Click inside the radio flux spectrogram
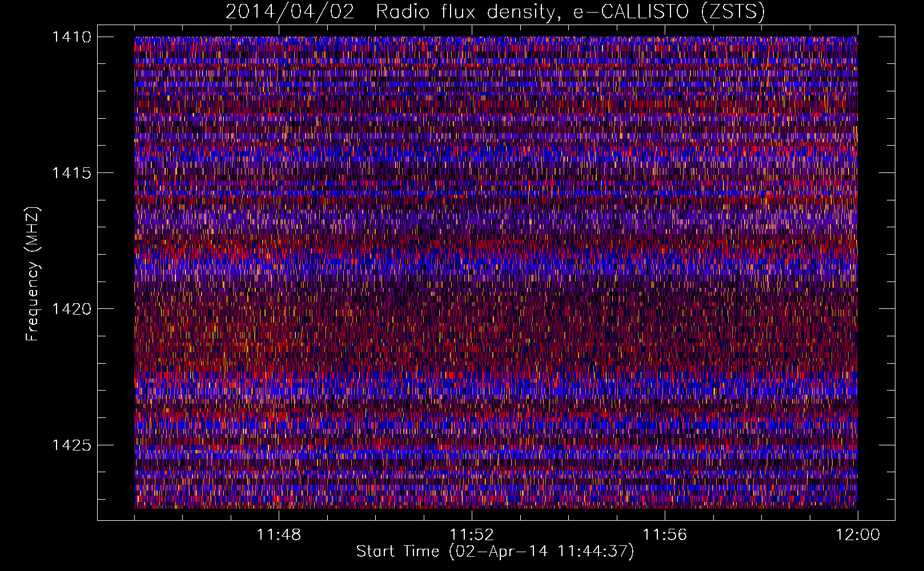 point(496,272)
